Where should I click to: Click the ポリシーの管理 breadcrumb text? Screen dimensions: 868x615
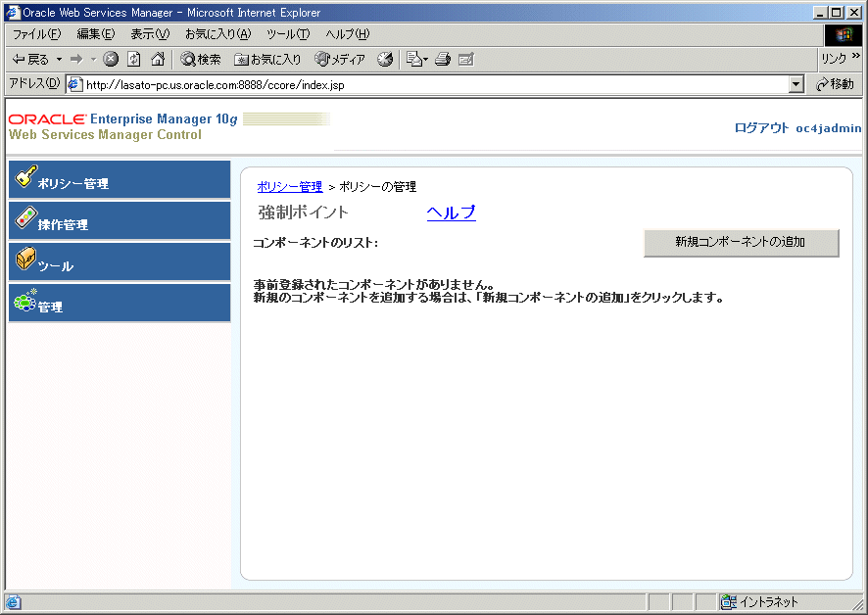click(378, 186)
